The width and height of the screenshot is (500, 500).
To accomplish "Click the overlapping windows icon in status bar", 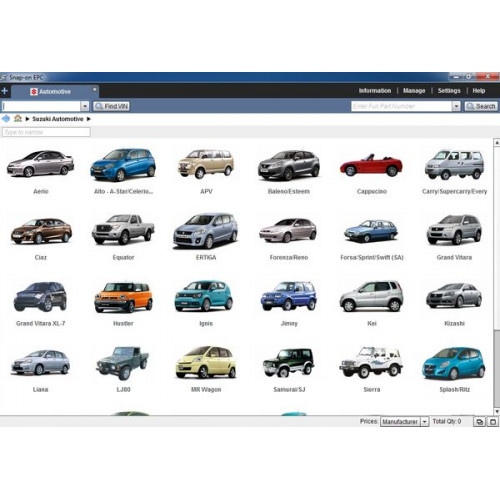I will (x=479, y=422).
